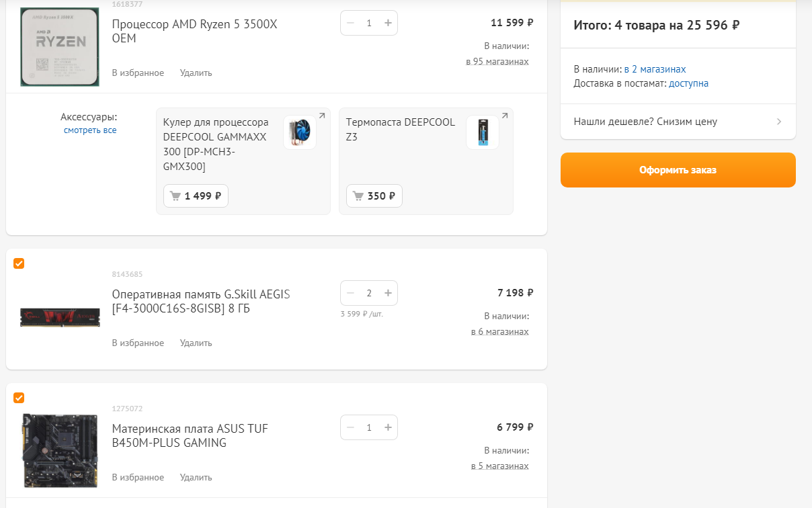Increase Ryzen 5 3500X quantity with plus
The width and height of the screenshot is (812, 508).
(x=388, y=23)
